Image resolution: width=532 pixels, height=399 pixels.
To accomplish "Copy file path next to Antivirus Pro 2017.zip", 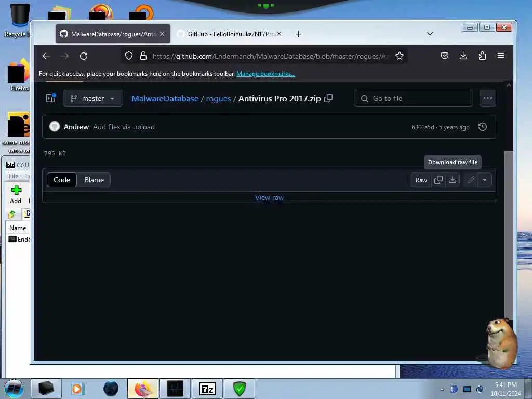I will tap(328, 98).
